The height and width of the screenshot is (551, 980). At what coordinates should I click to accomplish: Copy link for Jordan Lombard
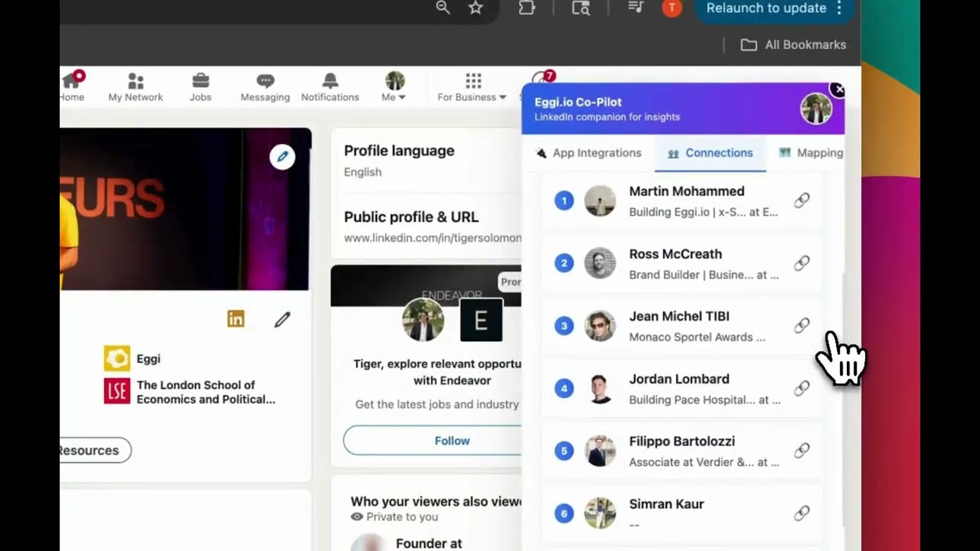tap(802, 389)
